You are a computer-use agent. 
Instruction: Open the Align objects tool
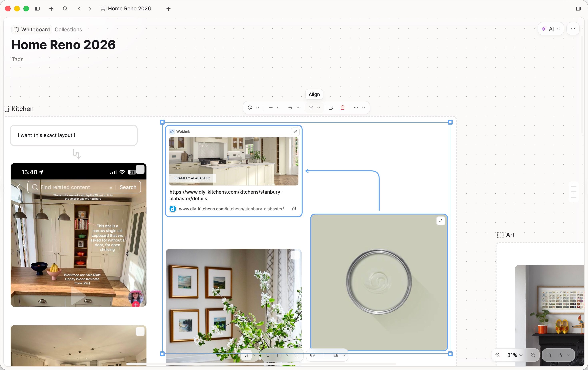coord(311,108)
